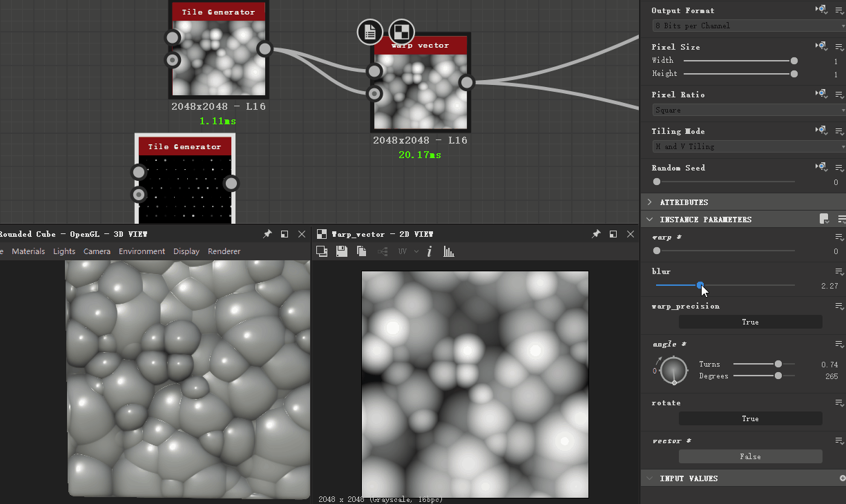Toggle the rotate True button

750,418
